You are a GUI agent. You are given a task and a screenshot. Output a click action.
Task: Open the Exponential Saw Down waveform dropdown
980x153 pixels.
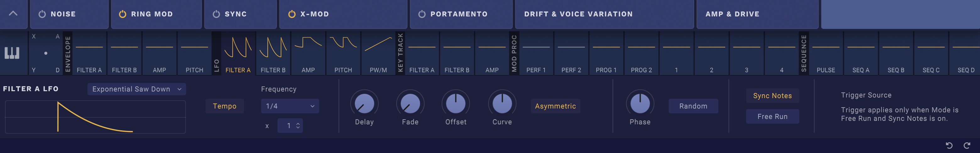(x=137, y=89)
